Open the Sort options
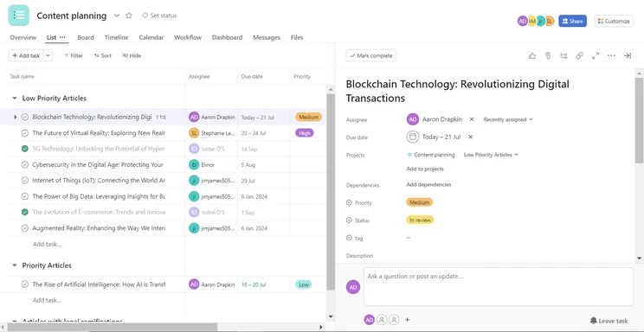 click(103, 55)
